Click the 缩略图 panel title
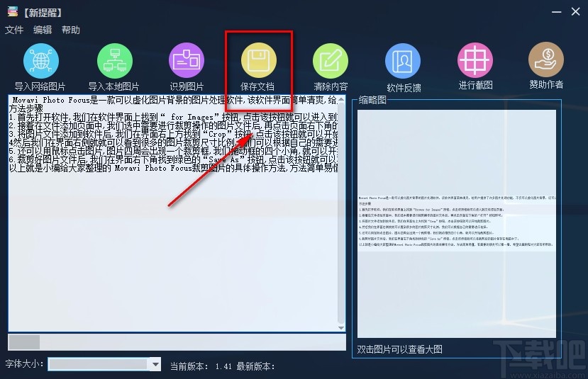Image resolution: width=588 pixels, height=379 pixels. tap(372, 100)
